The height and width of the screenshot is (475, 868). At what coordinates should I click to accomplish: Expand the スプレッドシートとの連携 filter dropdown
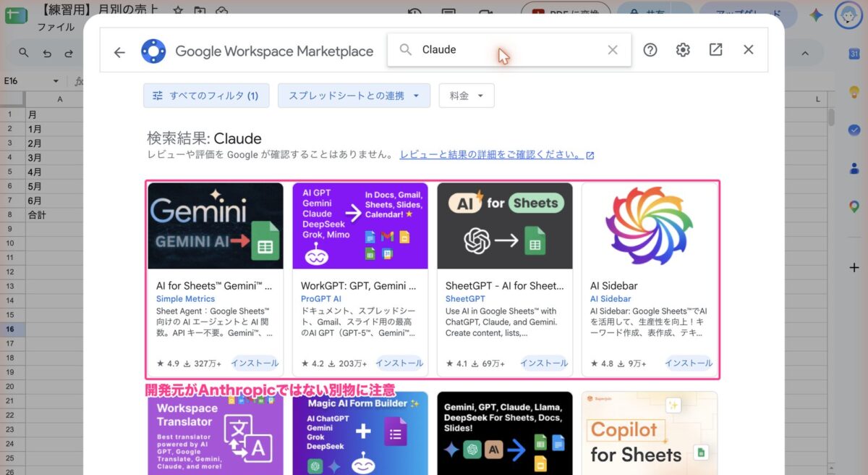pyautogui.click(x=354, y=96)
